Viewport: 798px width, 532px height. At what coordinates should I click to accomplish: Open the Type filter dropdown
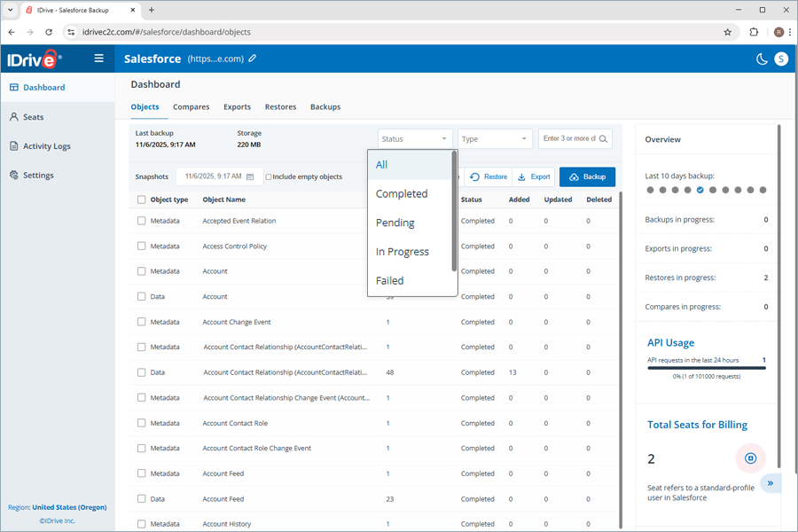point(495,139)
